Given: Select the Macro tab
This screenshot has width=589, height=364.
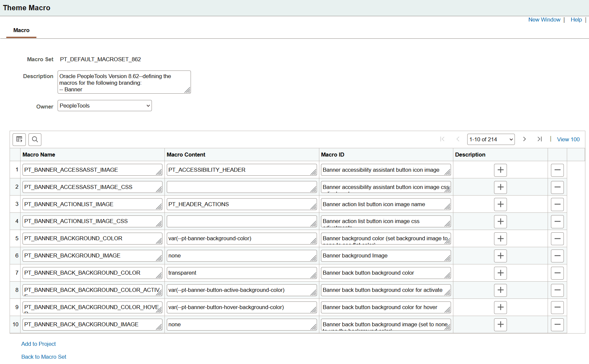Looking at the screenshot, I should pos(22,30).
